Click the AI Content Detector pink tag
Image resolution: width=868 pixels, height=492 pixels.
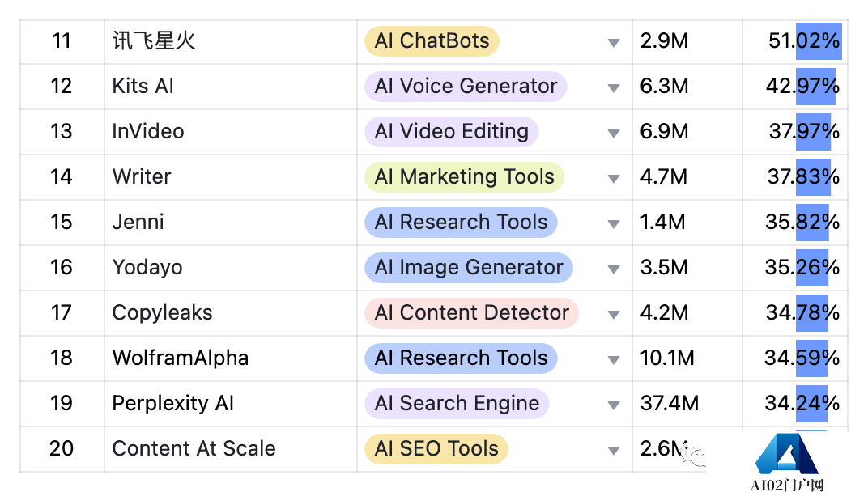pos(471,312)
